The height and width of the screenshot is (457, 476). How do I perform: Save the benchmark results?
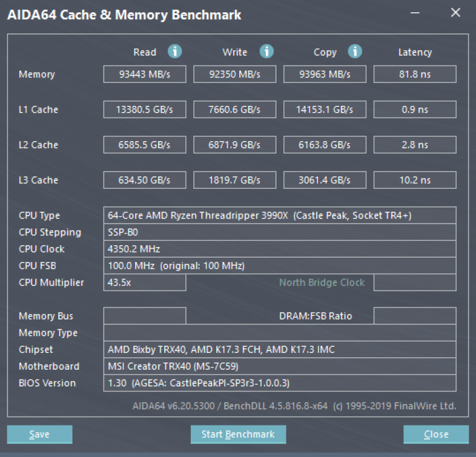pos(40,434)
